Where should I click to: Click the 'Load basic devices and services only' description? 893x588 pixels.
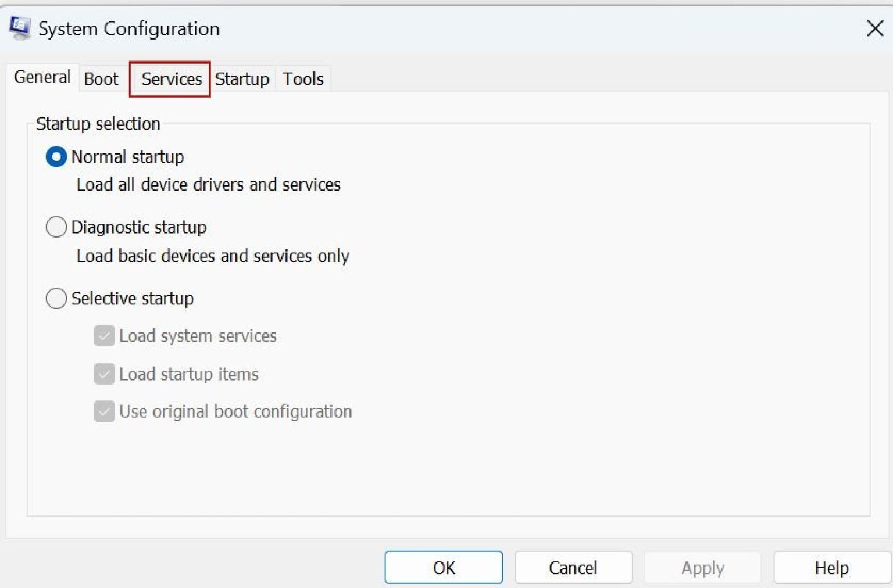click(x=212, y=256)
